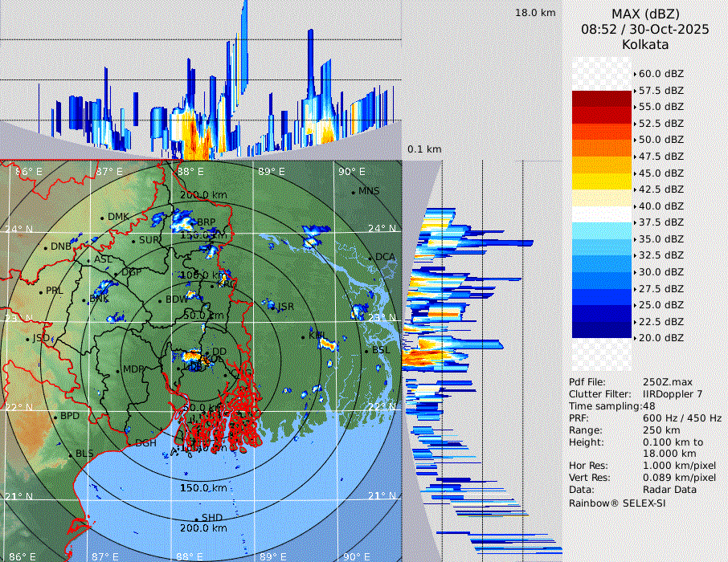Click the Kolkata radar name label

pos(645,45)
